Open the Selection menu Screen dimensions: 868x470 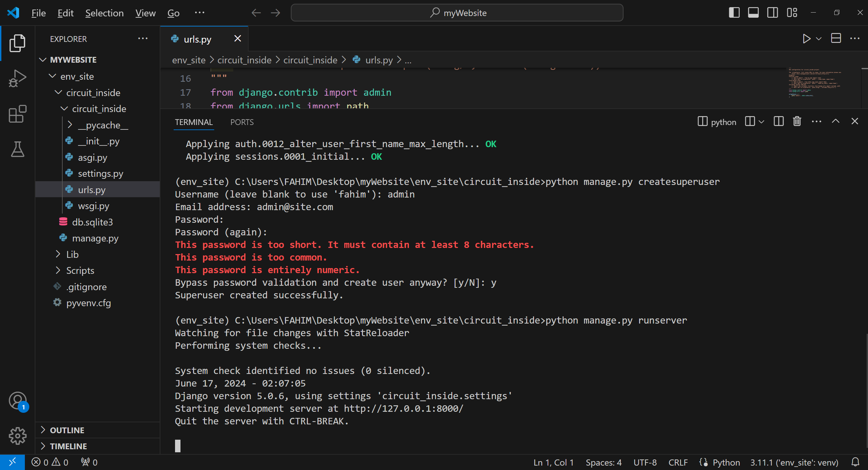[104, 13]
